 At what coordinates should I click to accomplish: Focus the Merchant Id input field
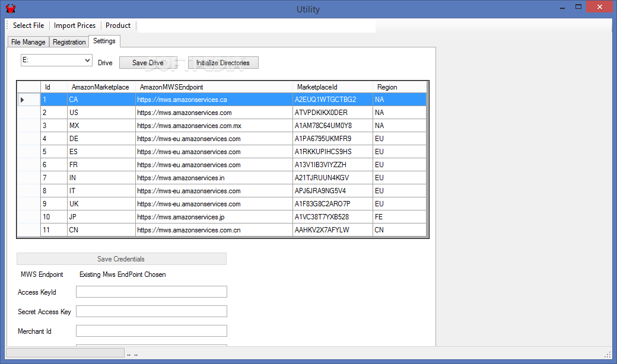tap(151, 331)
